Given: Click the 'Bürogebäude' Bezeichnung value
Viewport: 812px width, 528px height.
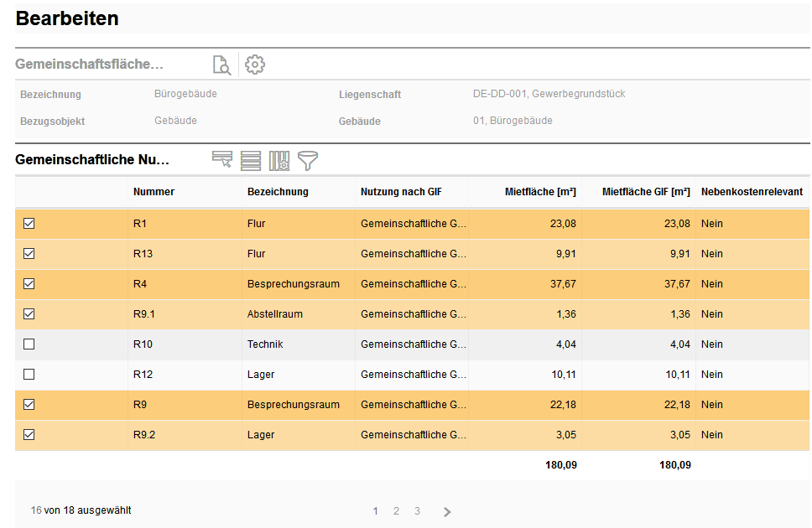Looking at the screenshot, I should point(185,94).
